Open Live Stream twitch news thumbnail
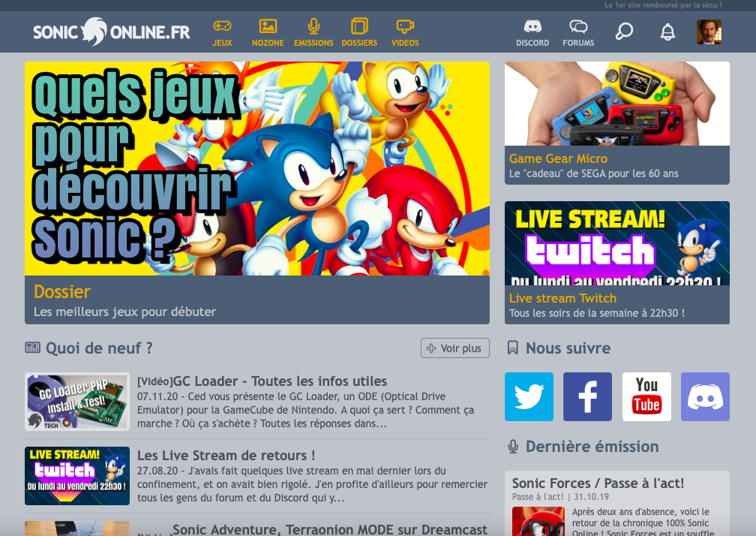Image resolution: width=756 pixels, height=536 pixels. pos(77,476)
